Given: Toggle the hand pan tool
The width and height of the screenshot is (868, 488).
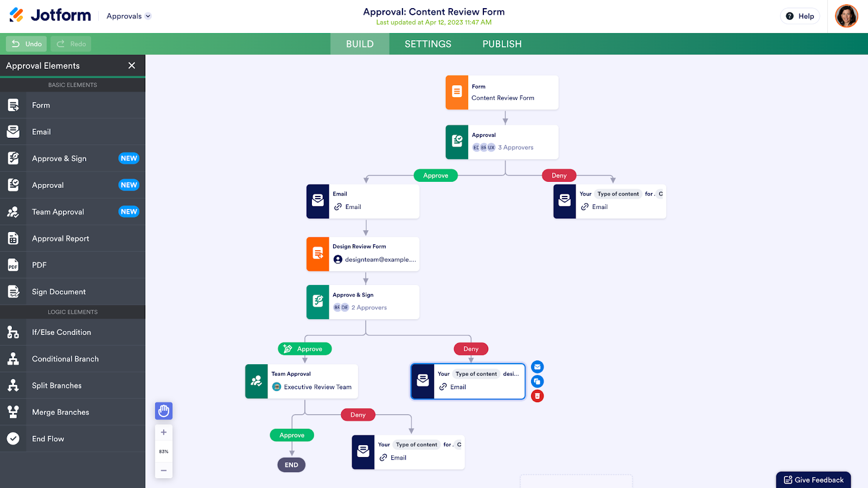Looking at the screenshot, I should click(164, 411).
